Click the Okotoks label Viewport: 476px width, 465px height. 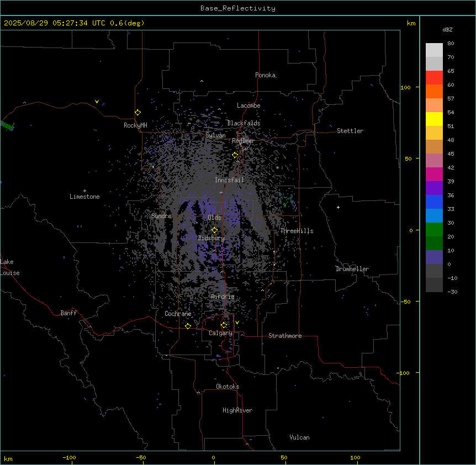pyautogui.click(x=228, y=387)
